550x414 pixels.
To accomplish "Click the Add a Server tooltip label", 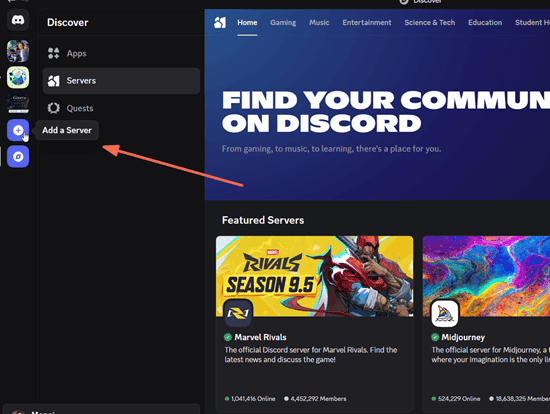I will pyautogui.click(x=67, y=130).
